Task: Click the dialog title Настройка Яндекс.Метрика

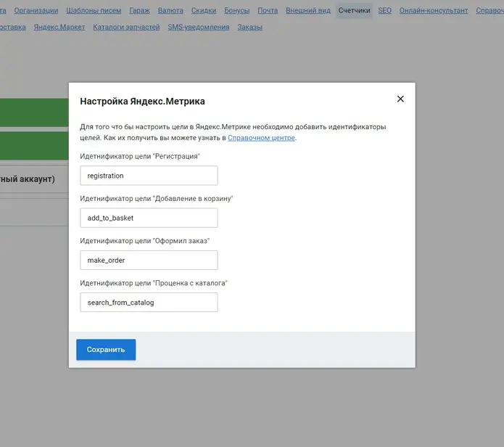Action: coord(142,102)
